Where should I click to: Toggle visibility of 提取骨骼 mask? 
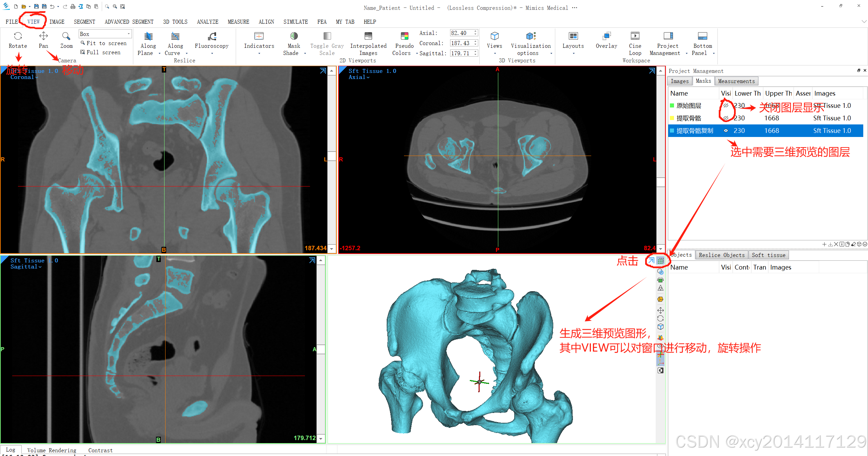[726, 118]
